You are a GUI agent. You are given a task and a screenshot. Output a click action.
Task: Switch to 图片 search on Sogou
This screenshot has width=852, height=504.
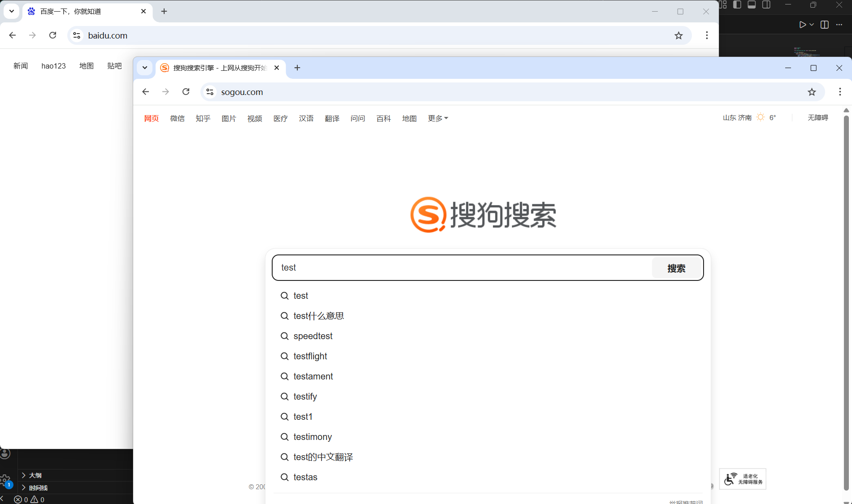click(x=229, y=118)
